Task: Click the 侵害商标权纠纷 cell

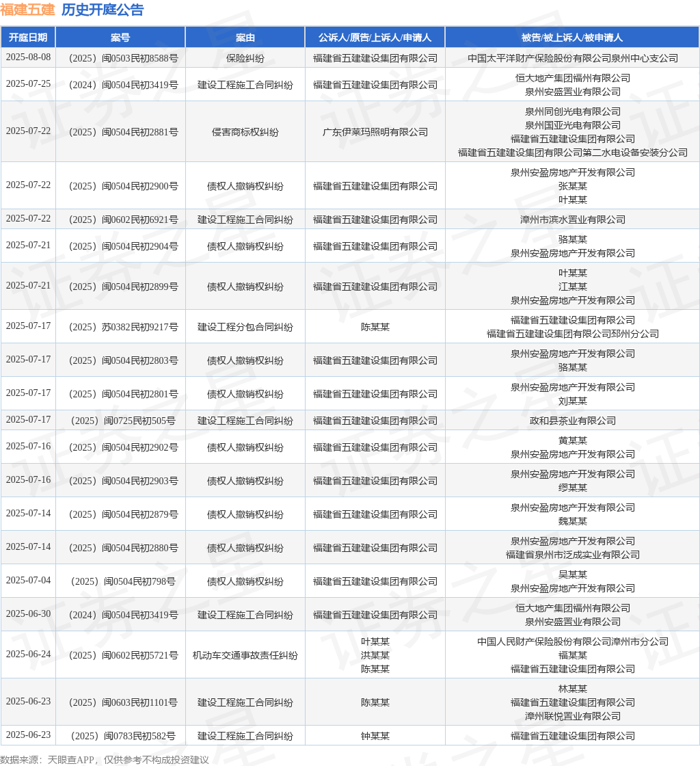Action: point(245,132)
